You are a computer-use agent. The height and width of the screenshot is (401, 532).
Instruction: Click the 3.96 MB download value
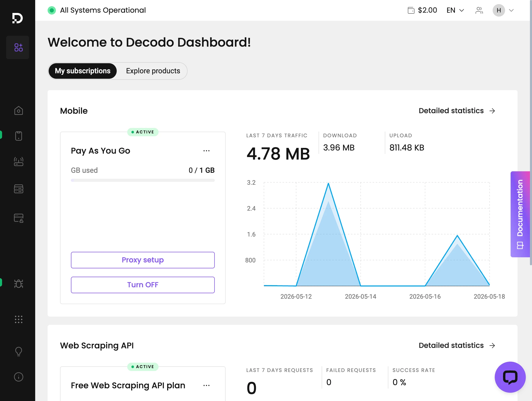click(339, 148)
